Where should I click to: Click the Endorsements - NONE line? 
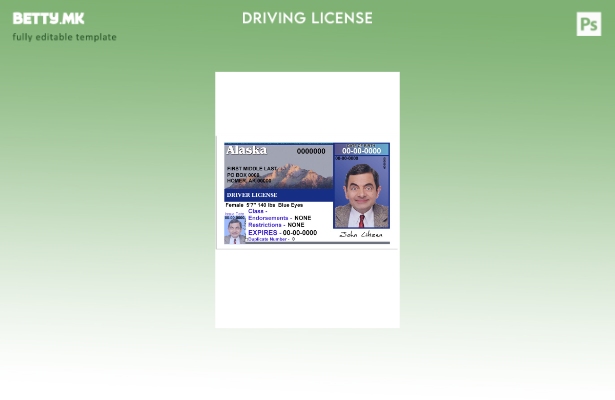click(x=279, y=218)
